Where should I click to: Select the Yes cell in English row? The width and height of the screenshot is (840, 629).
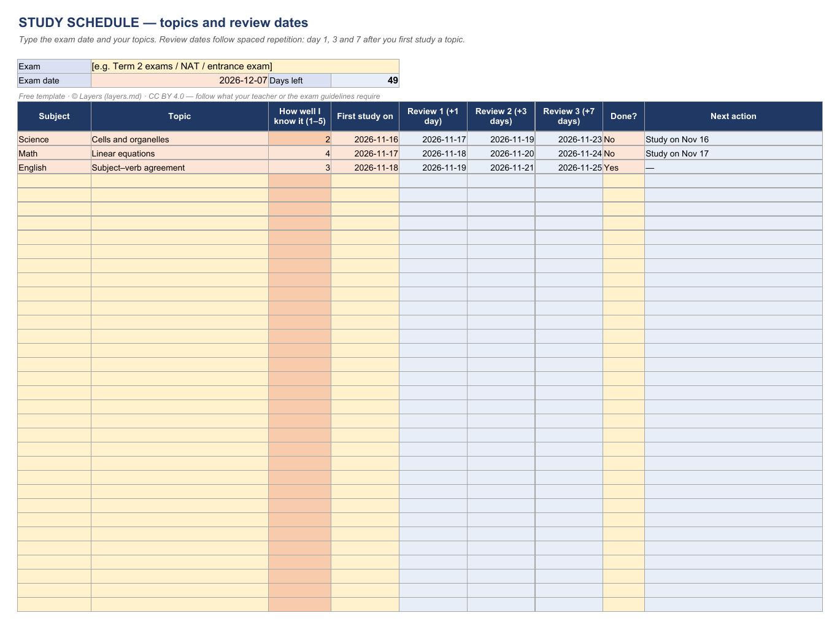[x=623, y=168]
